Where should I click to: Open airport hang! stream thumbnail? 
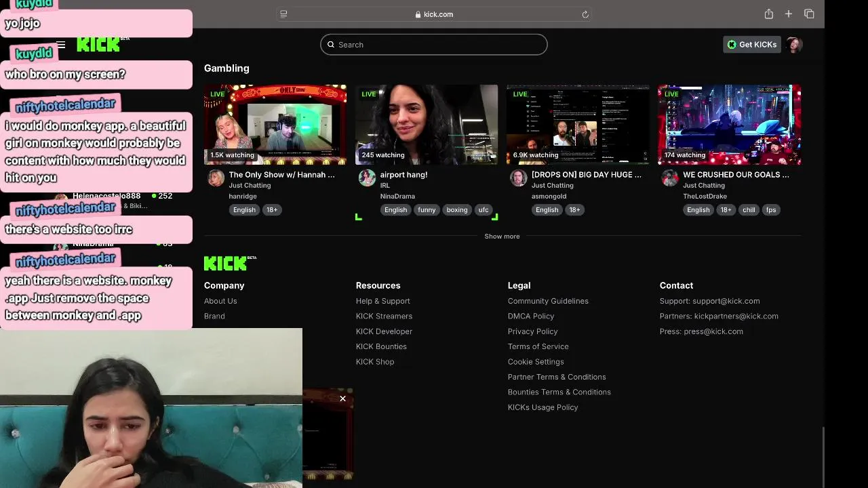[427, 125]
